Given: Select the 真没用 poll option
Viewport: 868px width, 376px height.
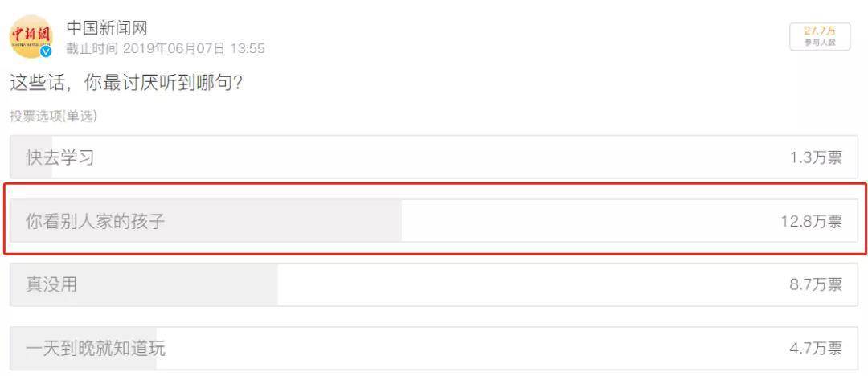Looking at the screenshot, I should pos(434,284).
